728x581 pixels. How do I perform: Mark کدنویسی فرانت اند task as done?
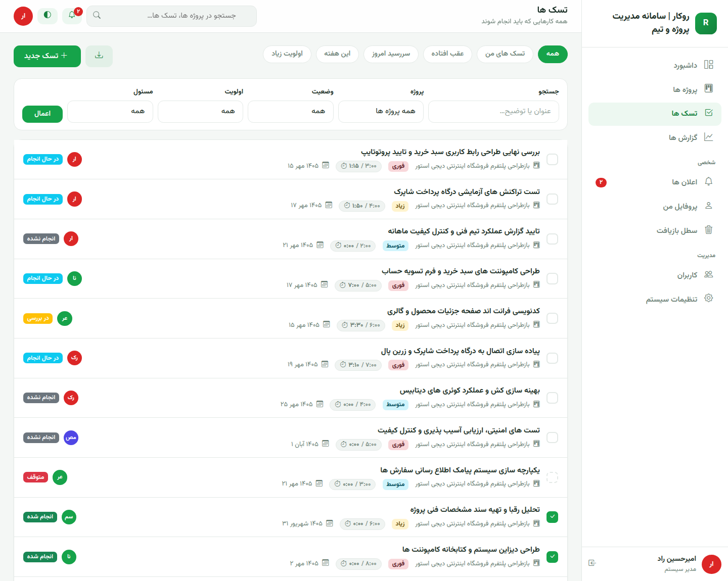coord(553,318)
